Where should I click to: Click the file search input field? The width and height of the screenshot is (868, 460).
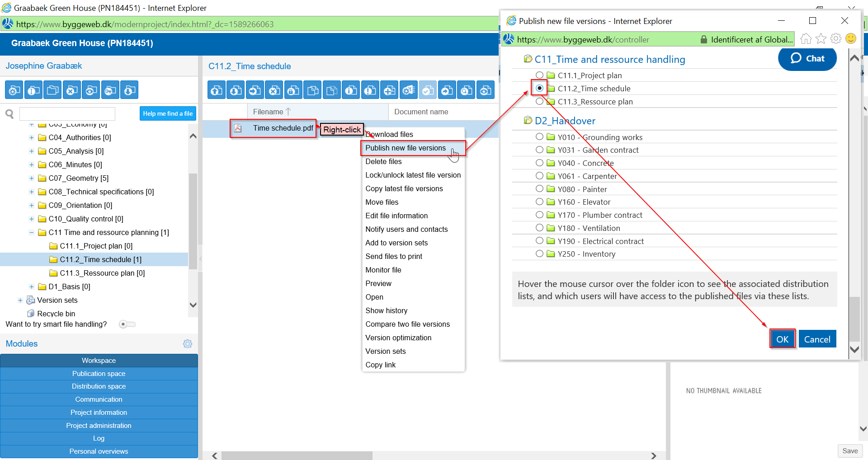[x=67, y=113]
